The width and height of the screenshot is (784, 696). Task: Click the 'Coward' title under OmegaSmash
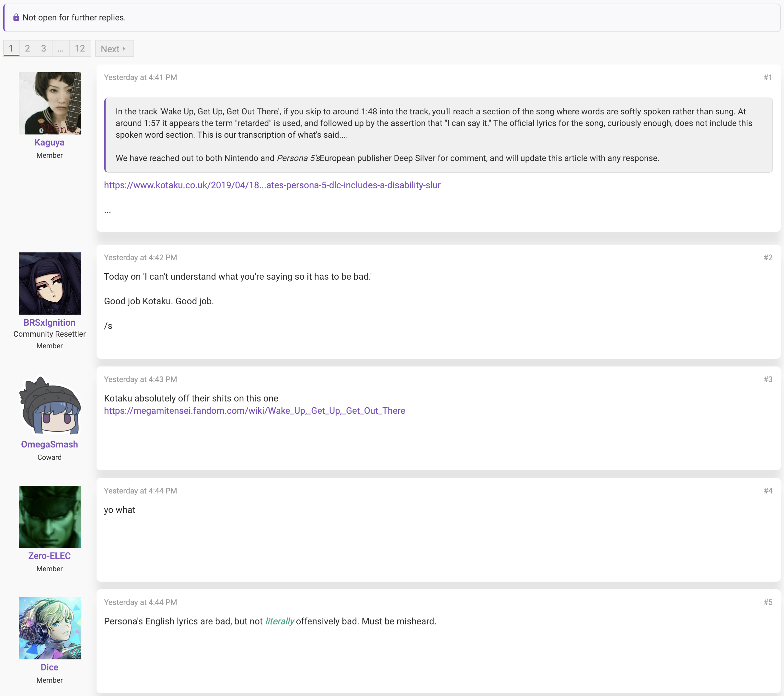(x=50, y=457)
